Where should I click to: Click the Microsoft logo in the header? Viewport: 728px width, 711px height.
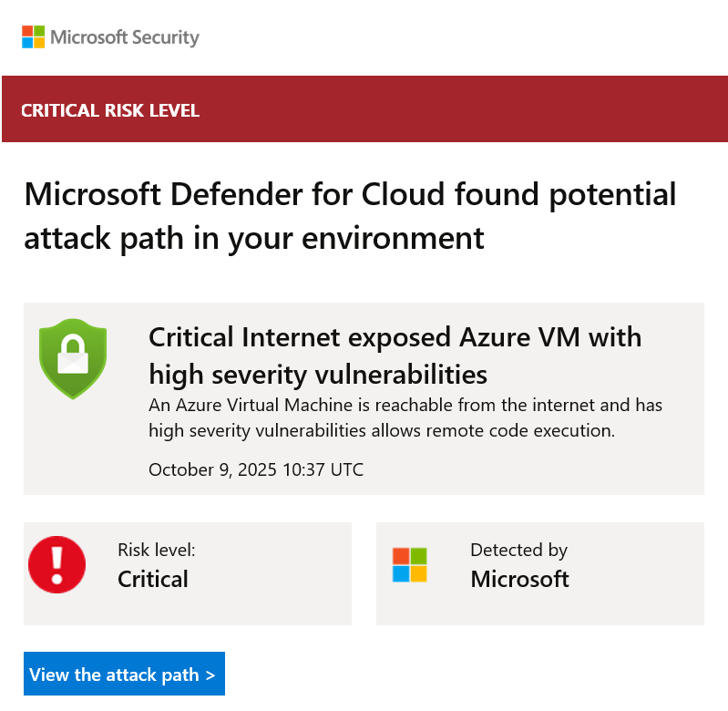[34, 36]
